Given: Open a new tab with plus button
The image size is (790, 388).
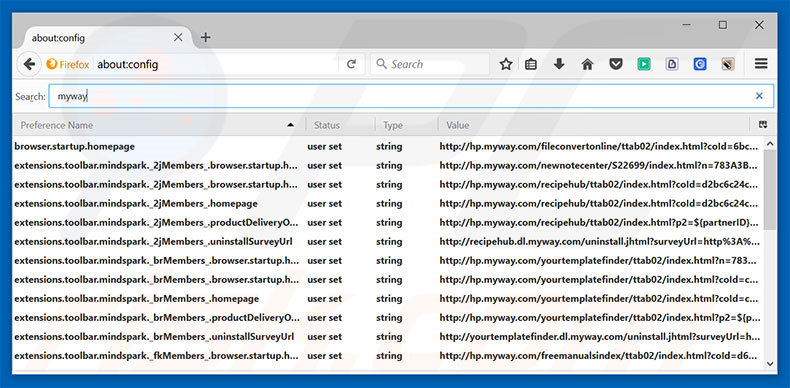Looking at the screenshot, I should click(206, 37).
